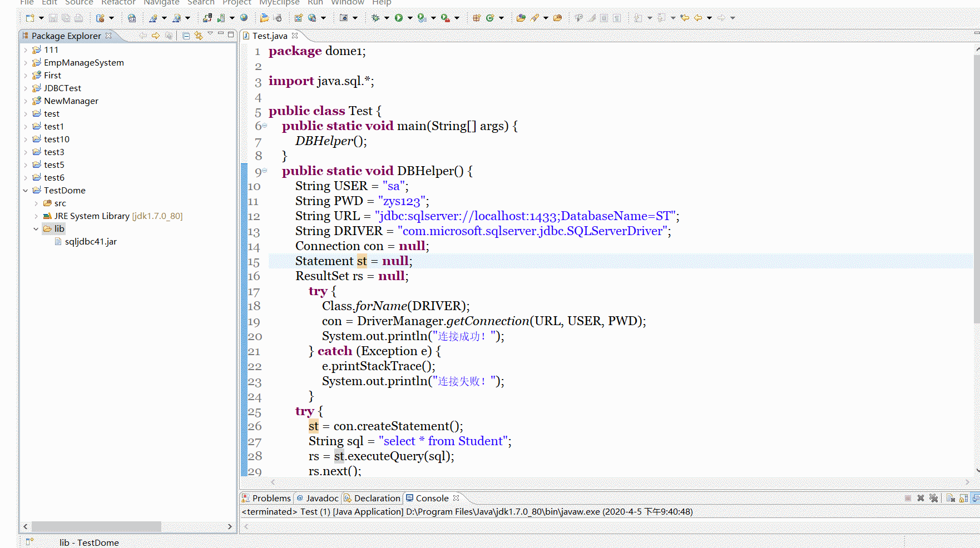
Task: Click the Print icon in the toolbar
Action: pyautogui.click(x=78, y=18)
